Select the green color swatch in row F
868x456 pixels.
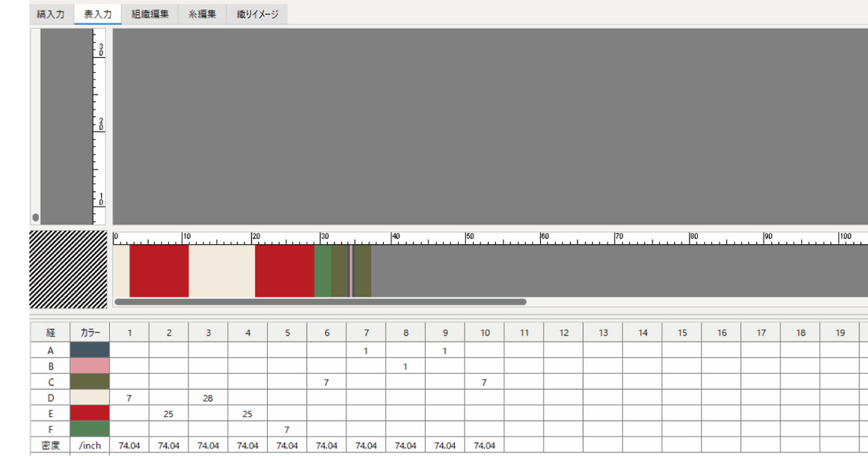90,429
